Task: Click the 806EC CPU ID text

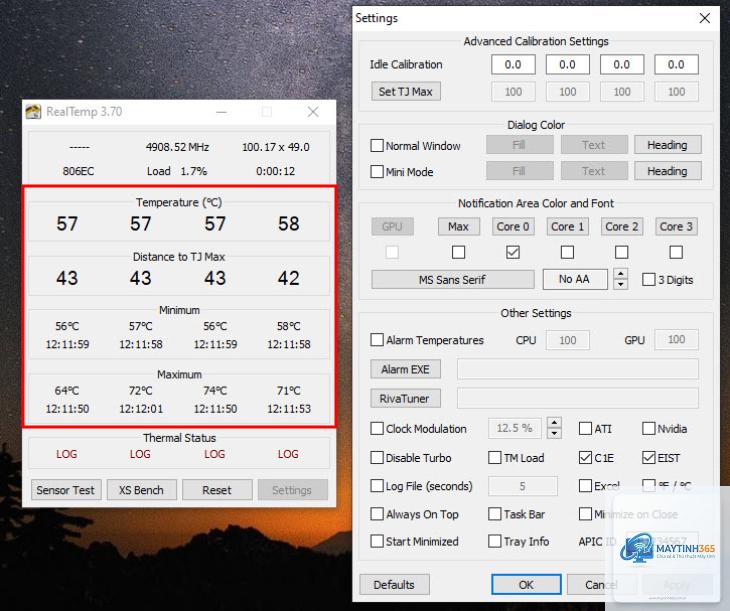Action: [x=78, y=171]
